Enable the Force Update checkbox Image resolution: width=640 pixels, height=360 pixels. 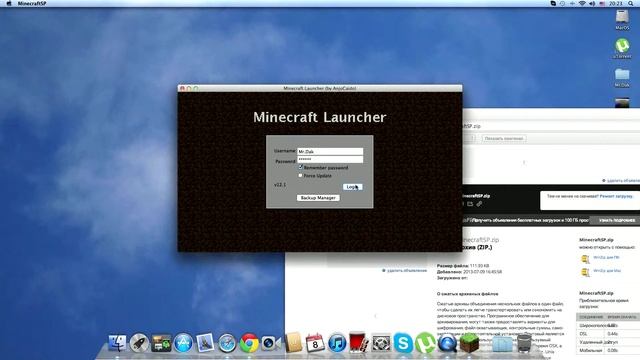[300, 176]
